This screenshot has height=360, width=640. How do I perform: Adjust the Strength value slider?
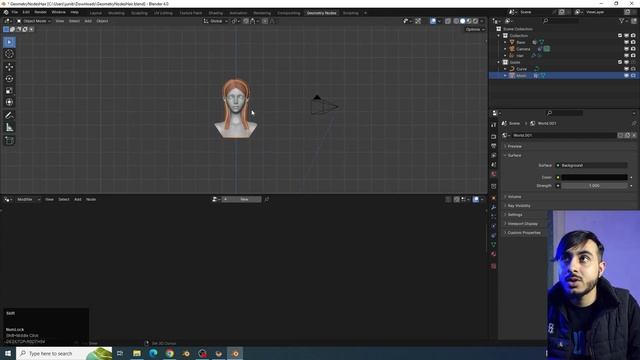click(x=594, y=186)
